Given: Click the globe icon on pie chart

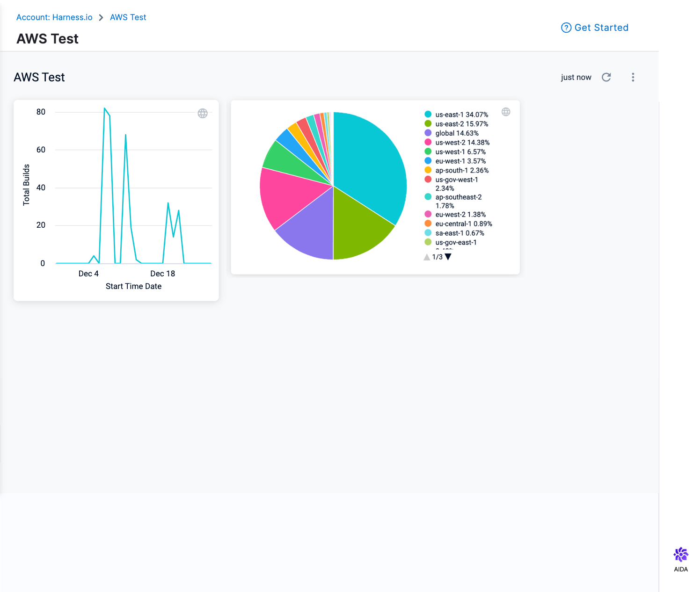Looking at the screenshot, I should click(506, 112).
